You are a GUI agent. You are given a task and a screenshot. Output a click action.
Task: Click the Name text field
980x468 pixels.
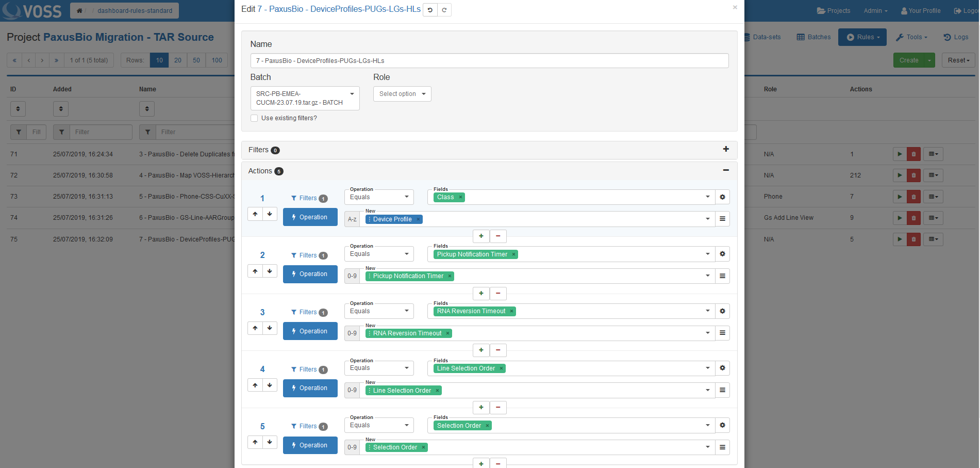pos(489,61)
